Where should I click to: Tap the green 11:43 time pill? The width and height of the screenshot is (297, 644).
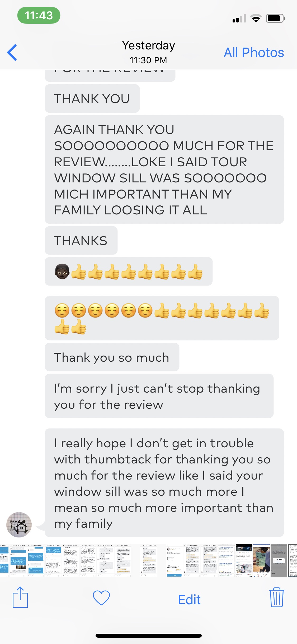pyautogui.click(x=39, y=15)
